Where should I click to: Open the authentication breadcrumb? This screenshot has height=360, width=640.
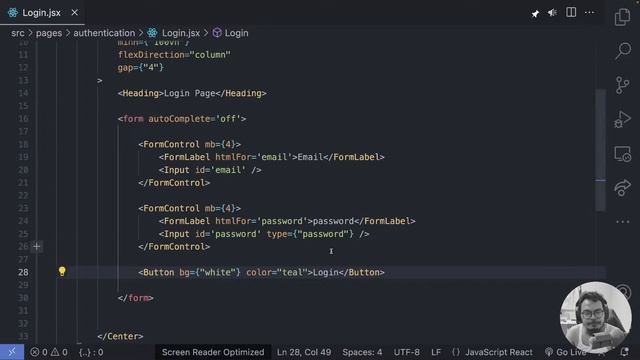104,33
